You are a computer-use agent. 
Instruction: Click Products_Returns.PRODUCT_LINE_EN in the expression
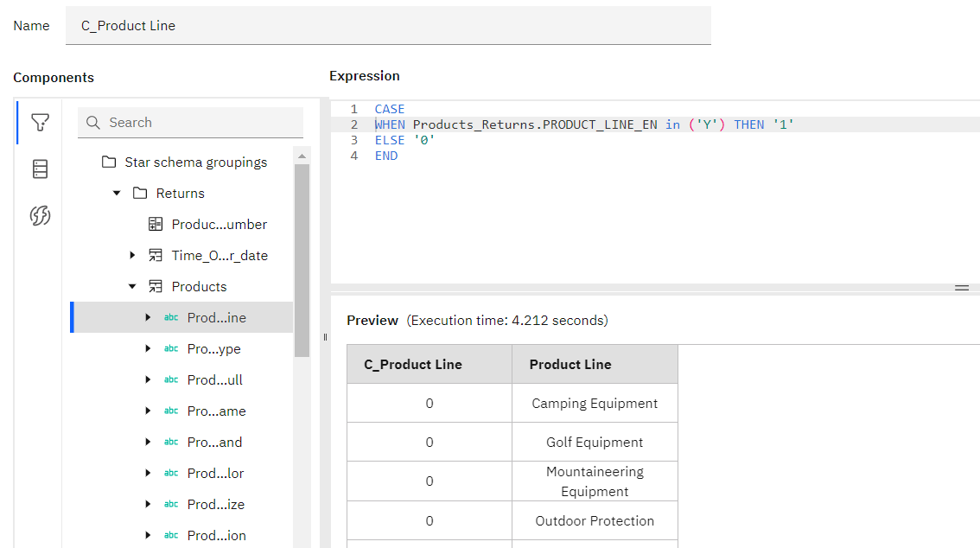pos(535,124)
